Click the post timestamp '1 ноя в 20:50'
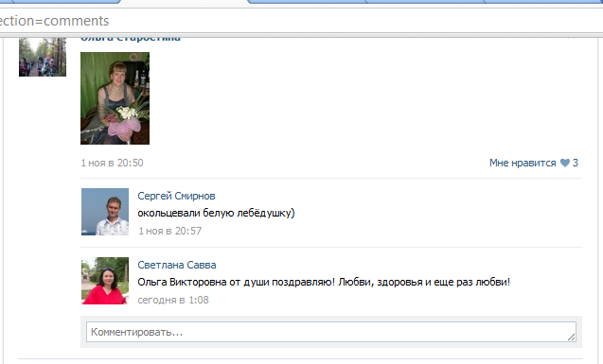Viewport: 603px width, 364px height. 112,163
